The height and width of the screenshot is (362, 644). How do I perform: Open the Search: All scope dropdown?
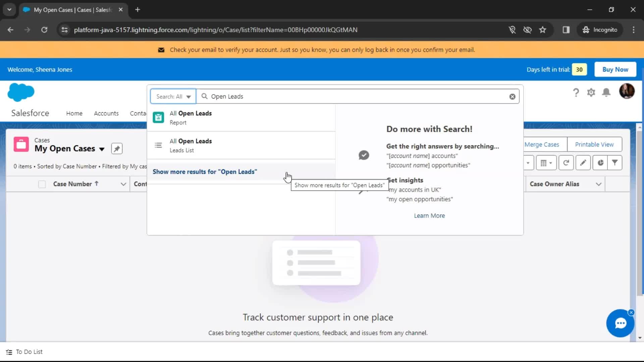173,97
